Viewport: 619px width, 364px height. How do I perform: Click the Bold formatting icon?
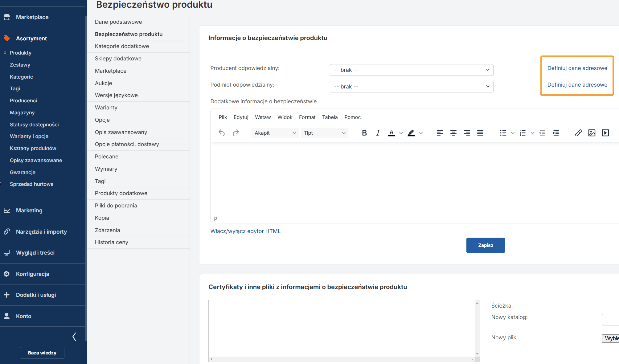(364, 133)
